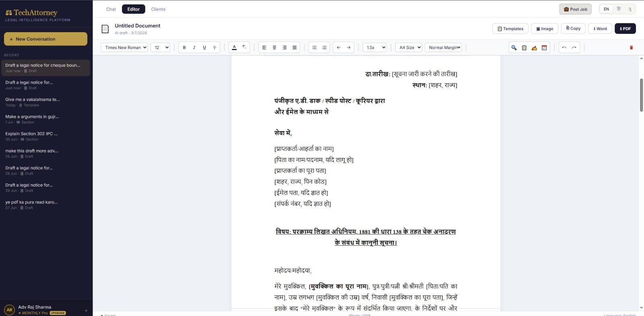644x316 pixels.
Task: Click the clipboard icon in toolbar
Action: (524, 47)
